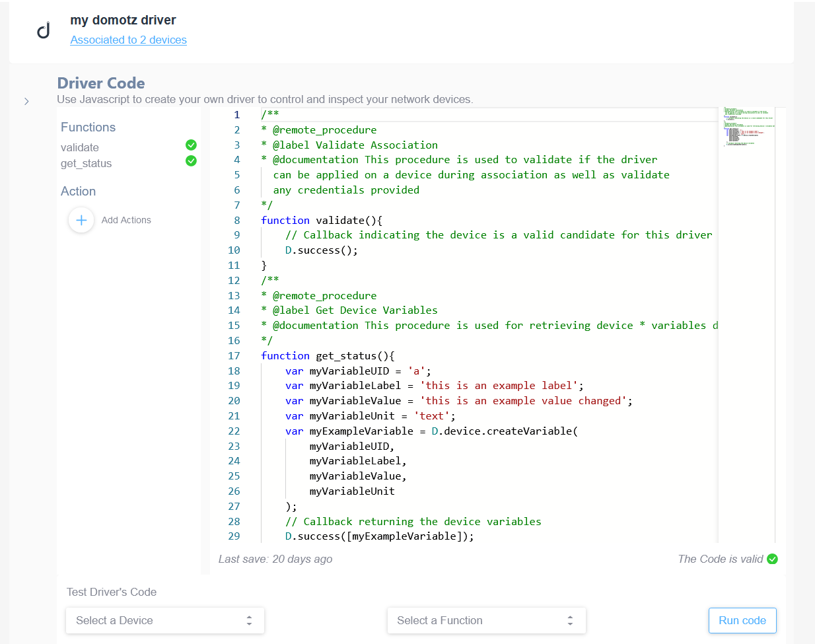Click the plus icon for Add Actions
815x644 pixels.
[81, 220]
